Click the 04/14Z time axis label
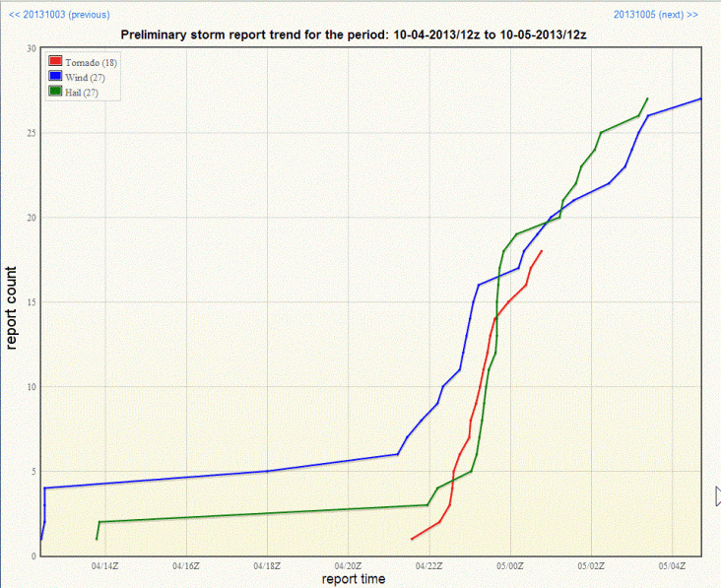The height and width of the screenshot is (588, 721). click(x=104, y=566)
